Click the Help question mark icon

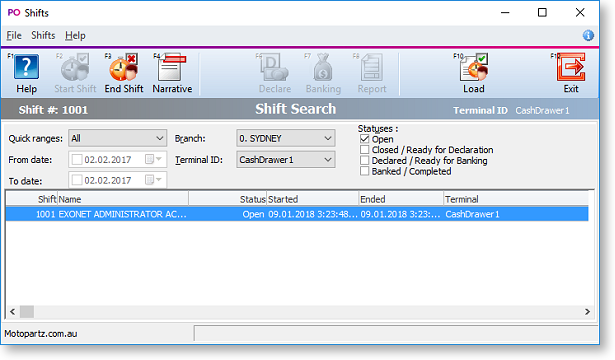pos(26,67)
